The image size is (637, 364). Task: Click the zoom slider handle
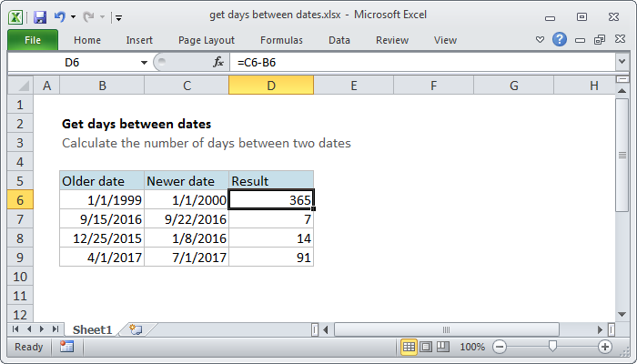coord(551,347)
